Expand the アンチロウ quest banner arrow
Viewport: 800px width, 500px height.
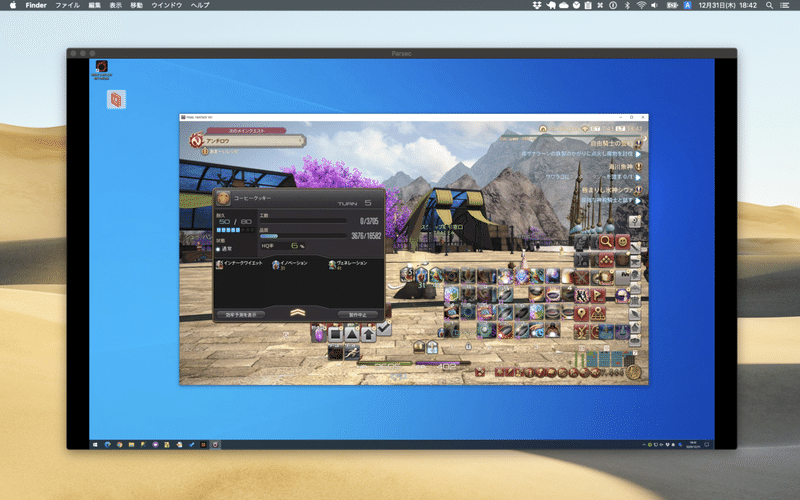point(301,140)
